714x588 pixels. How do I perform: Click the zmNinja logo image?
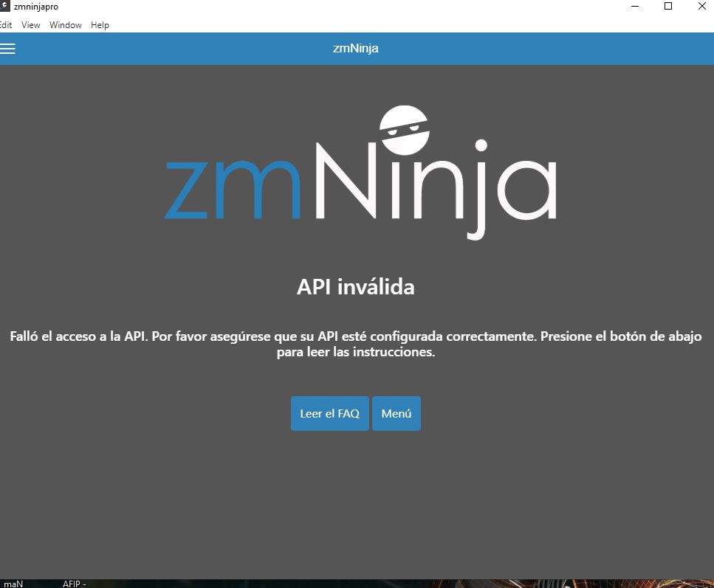click(x=360, y=173)
